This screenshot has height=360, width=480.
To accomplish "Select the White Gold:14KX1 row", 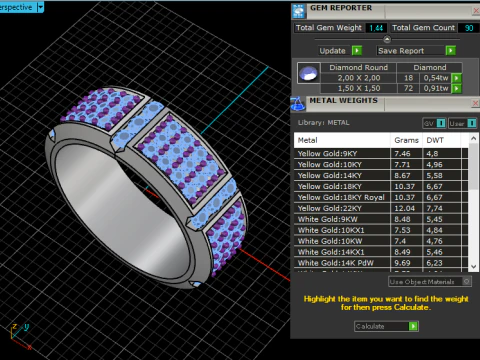I will 381,252.
